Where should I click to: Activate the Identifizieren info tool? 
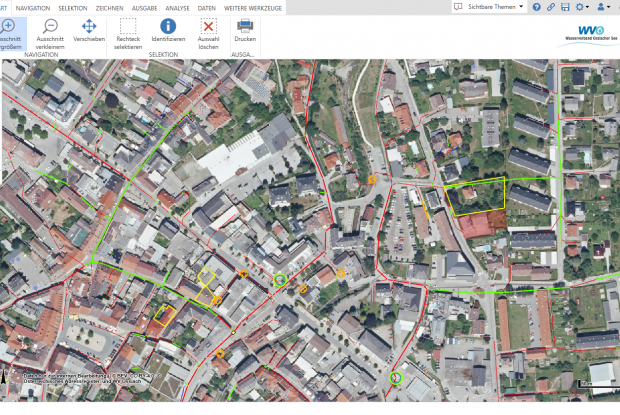click(x=168, y=32)
